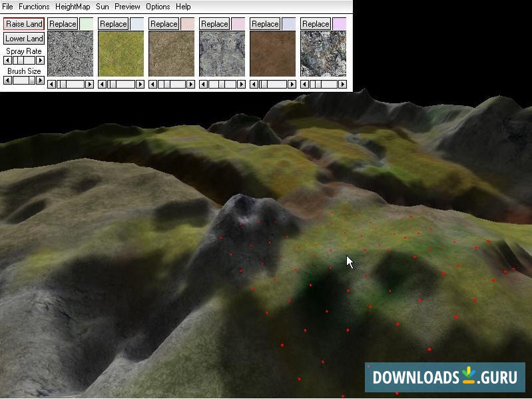Select the green grass texture thumbnail
The image size is (532, 399).
point(121,54)
